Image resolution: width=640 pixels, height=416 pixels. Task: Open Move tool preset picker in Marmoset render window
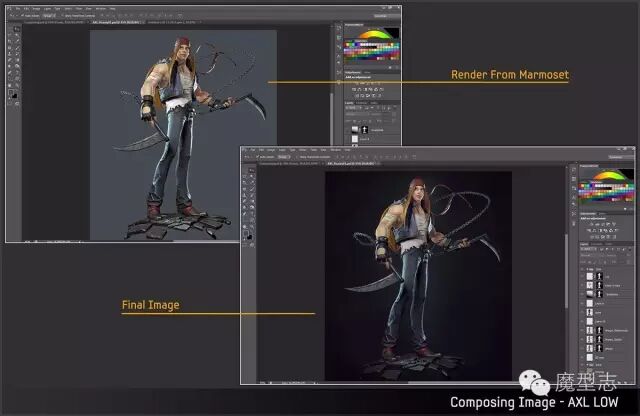(11, 16)
